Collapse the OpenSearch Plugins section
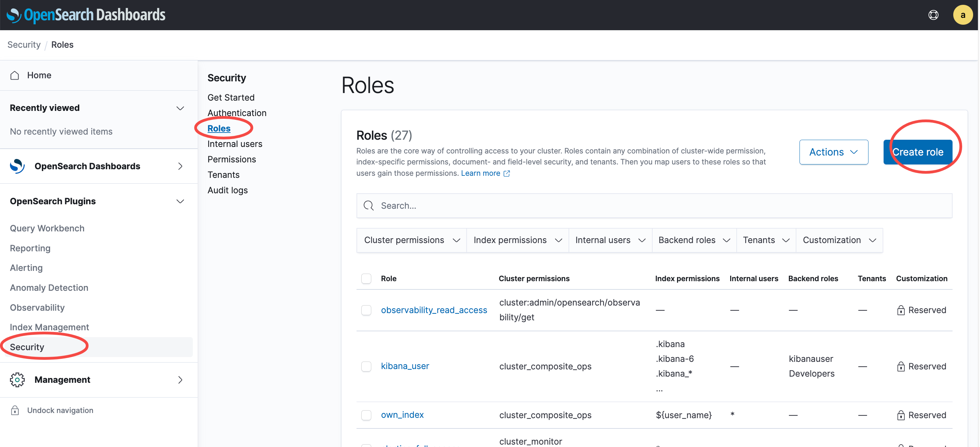This screenshot has width=980, height=447. [x=180, y=201]
